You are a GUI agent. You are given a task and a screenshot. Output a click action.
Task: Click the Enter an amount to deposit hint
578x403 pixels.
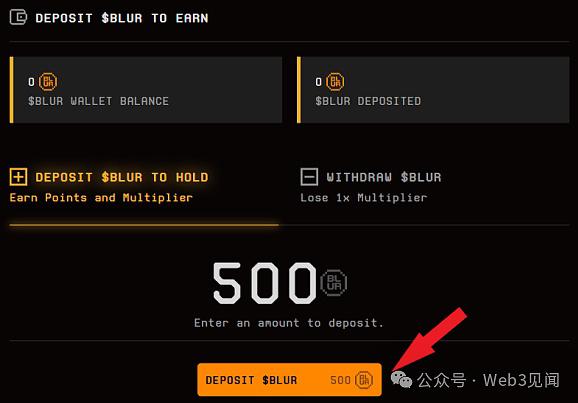click(x=289, y=323)
